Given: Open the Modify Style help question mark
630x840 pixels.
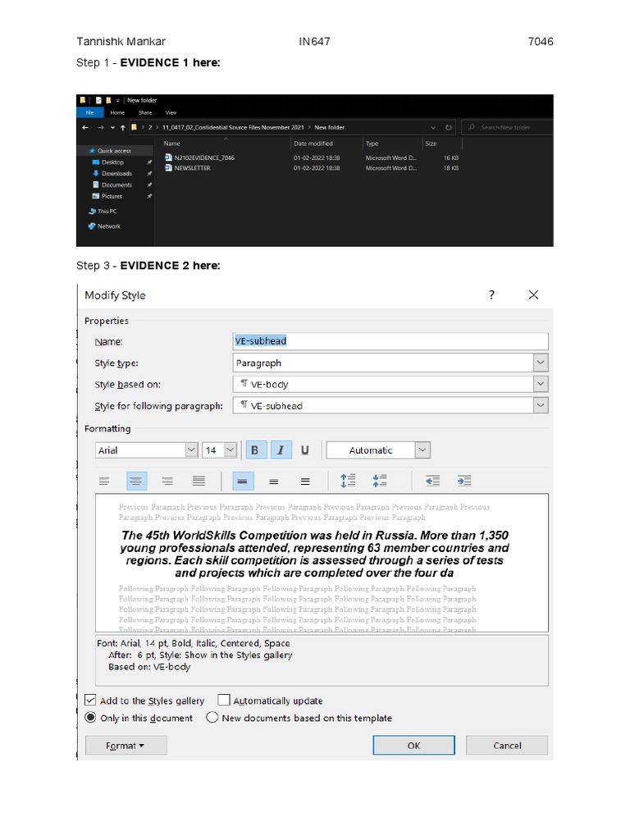Looking at the screenshot, I should (x=492, y=294).
